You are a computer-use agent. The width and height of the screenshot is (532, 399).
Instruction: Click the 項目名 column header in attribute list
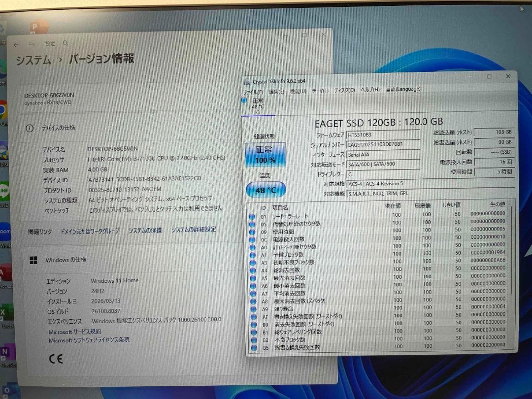[280, 207]
